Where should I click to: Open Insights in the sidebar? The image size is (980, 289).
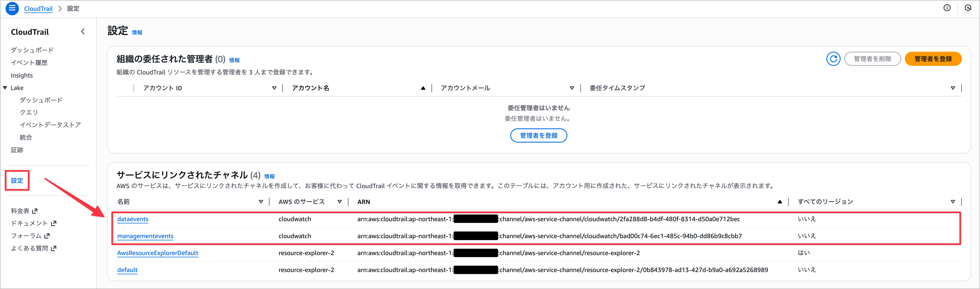(x=22, y=75)
